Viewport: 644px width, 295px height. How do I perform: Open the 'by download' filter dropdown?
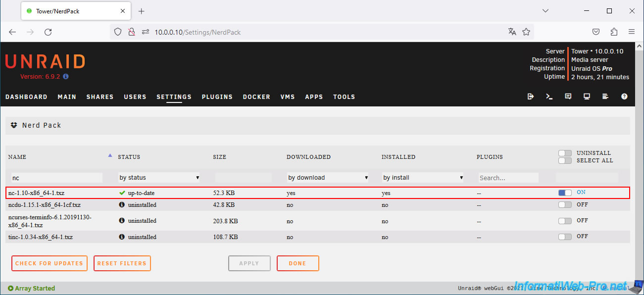(328, 177)
